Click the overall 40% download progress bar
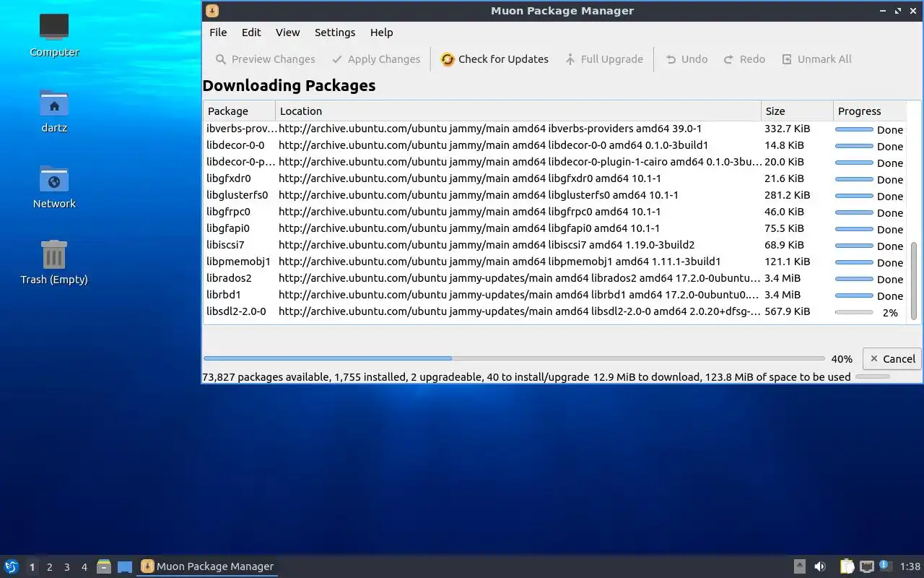Viewport: 924px width, 578px height. click(x=514, y=358)
